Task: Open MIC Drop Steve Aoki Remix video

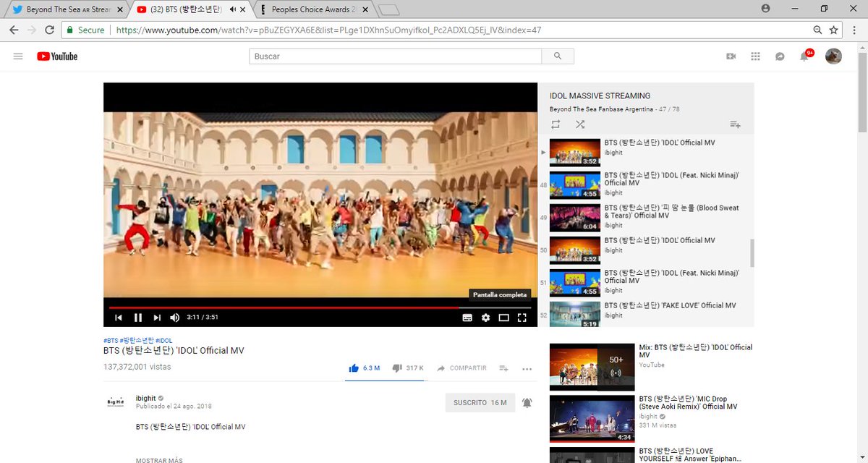Action: (652, 418)
